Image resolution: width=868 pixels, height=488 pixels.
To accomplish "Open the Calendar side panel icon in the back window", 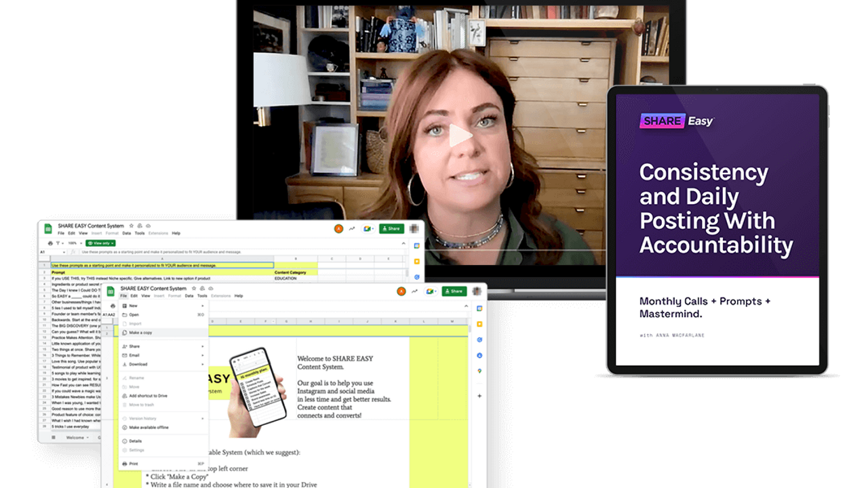I will pyautogui.click(x=416, y=245).
